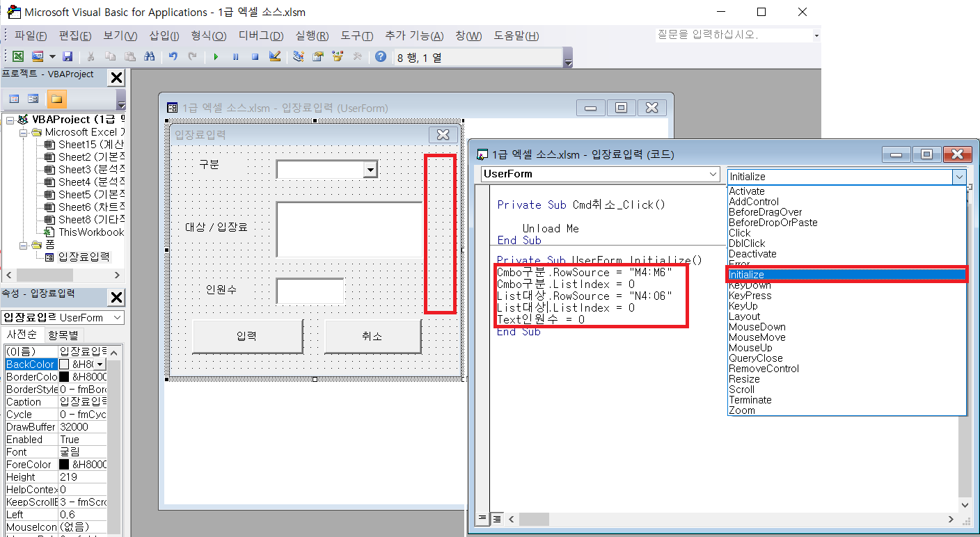Choose Activate from procedure list
Viewport: 980px width, 537px height.
(746, 191)
